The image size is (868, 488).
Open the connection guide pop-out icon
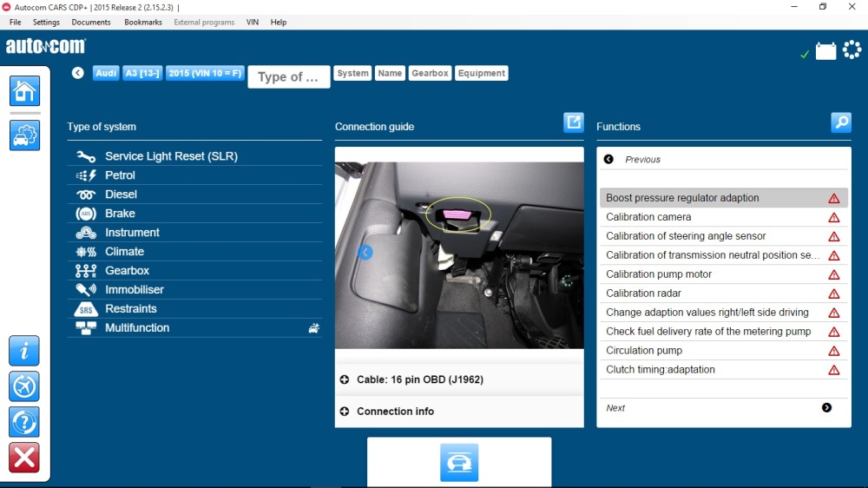click(x=574, y=122)
